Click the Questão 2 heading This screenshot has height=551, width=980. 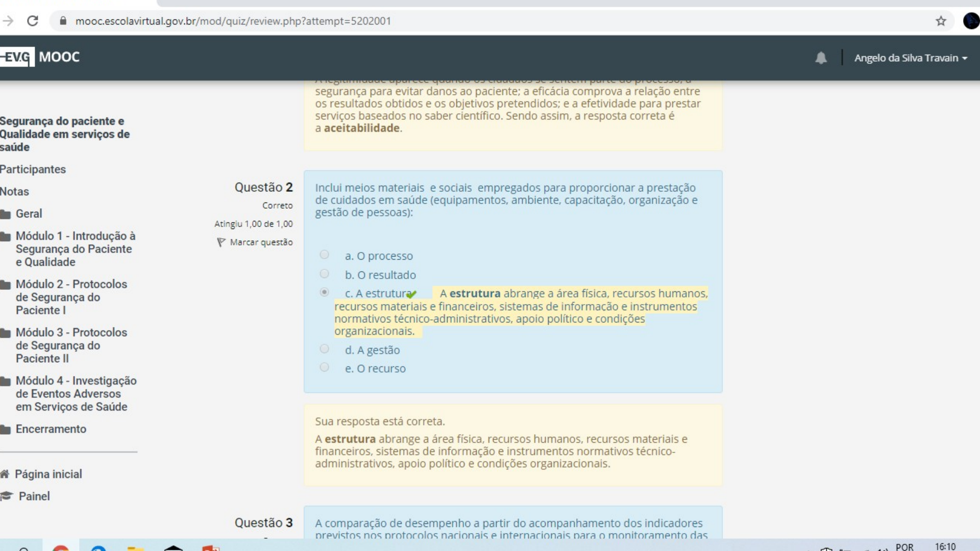pos(263,187)
